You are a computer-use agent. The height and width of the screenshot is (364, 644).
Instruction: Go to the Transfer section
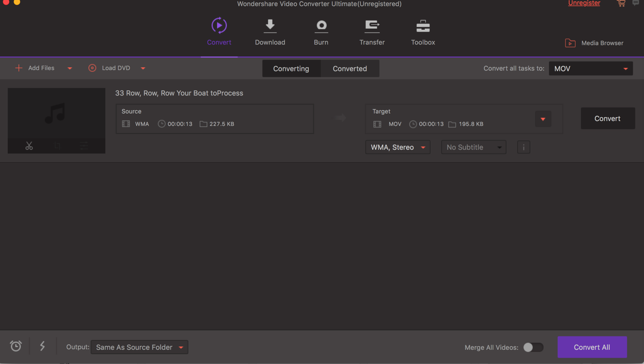pyautogui.click(x=372, y=32)
